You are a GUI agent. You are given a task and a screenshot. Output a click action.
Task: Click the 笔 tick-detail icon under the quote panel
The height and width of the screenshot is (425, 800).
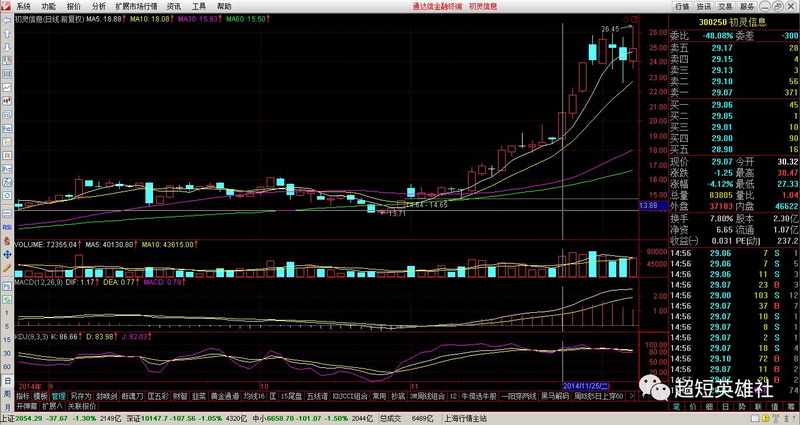[675, 406]
